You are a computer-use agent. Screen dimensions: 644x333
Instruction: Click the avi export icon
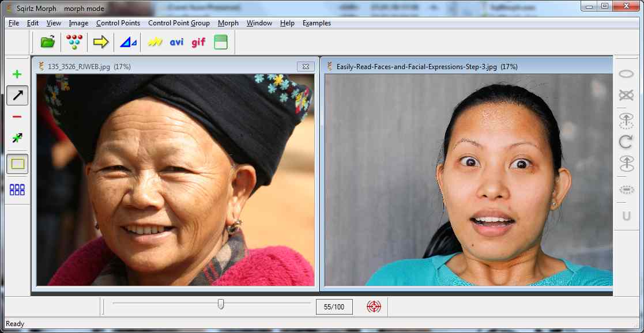[x=176, y=41]
